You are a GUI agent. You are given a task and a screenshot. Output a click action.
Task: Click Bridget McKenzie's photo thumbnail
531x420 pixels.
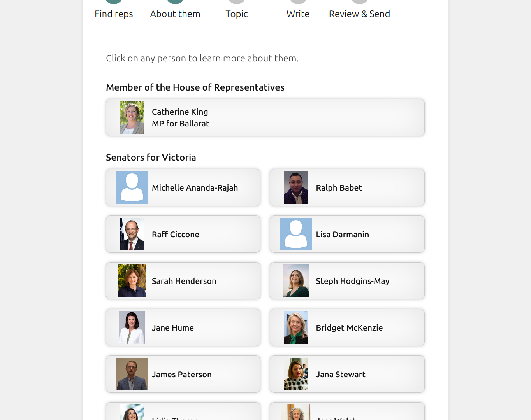[296, 327]
